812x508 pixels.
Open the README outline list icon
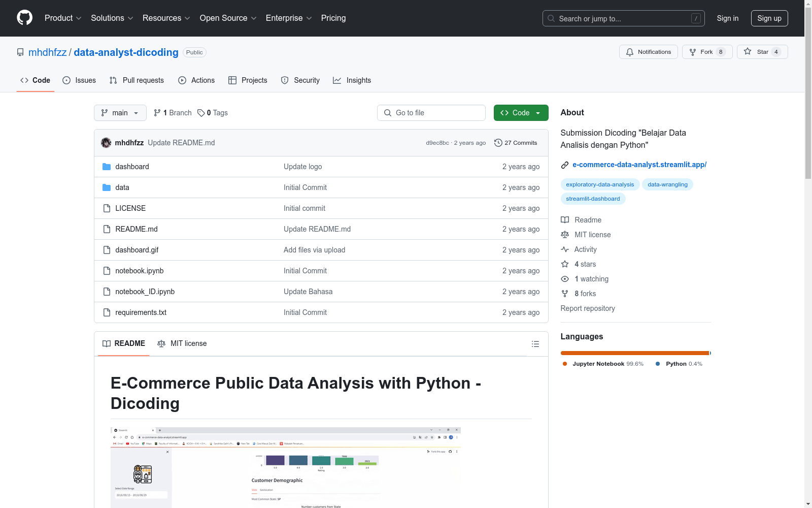[x=535, y=344]
